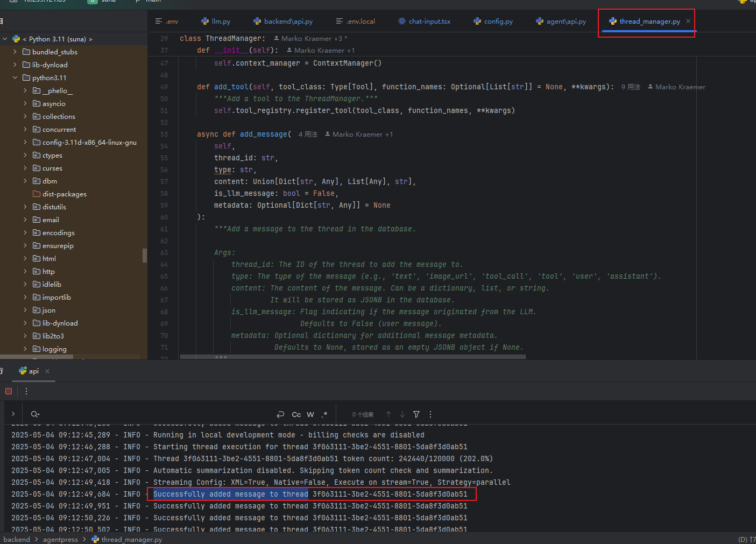
Task: Open run toolbar more options menu
Action: coord(26,391)
